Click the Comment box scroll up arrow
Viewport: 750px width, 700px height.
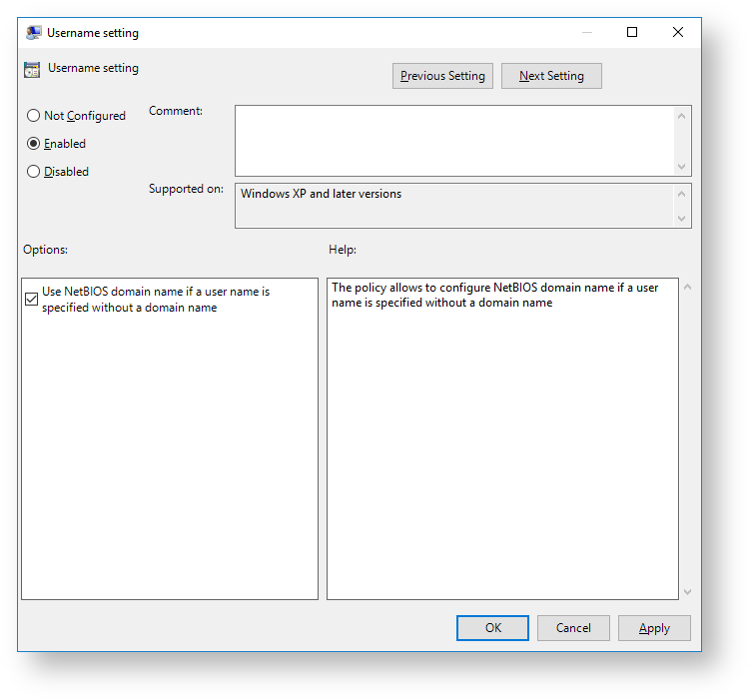(x=683, y=116)
